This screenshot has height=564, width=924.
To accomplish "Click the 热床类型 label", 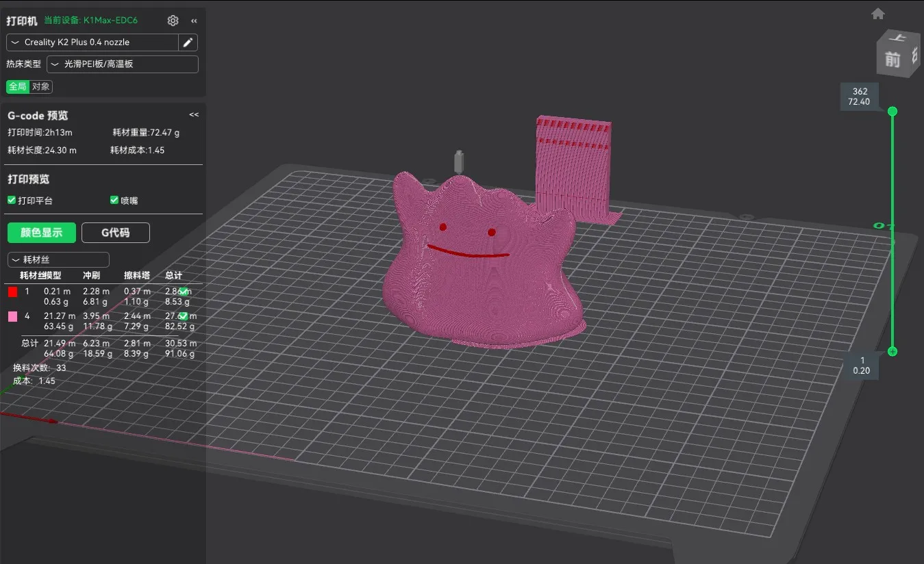I will point(24,64).
